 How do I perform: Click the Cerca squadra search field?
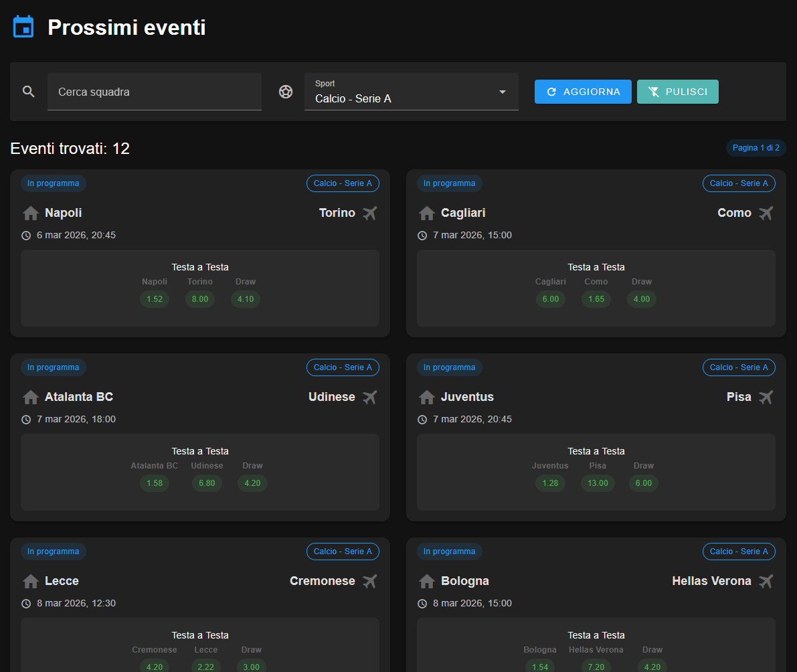coord(154,92)
